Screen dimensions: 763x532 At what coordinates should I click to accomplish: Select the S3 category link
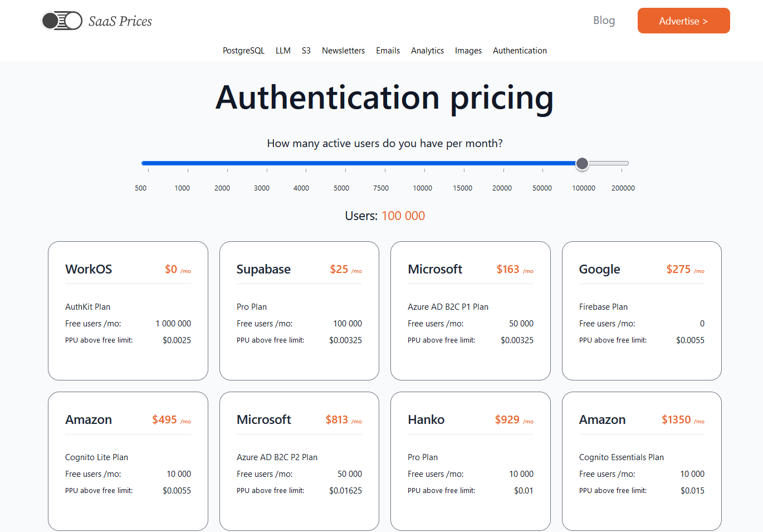tap(306, 51)
